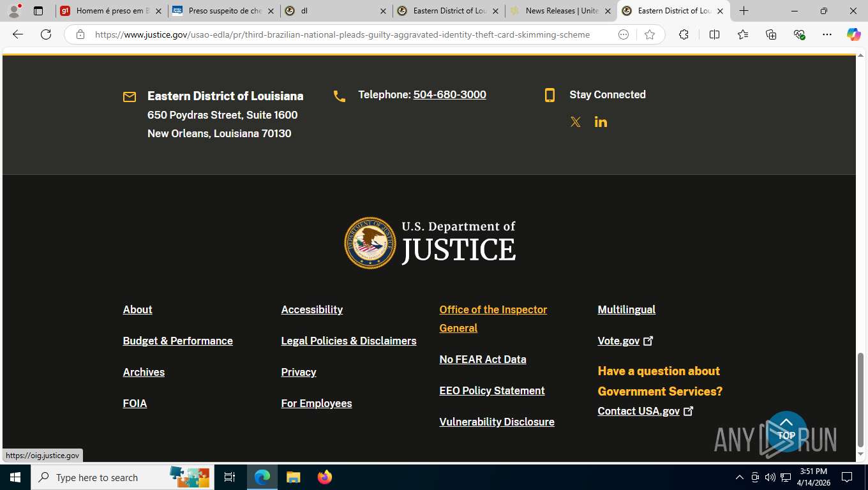This screenshot has width=868, height=490.
Task: Open the Archives footer link
Action: 144,372
